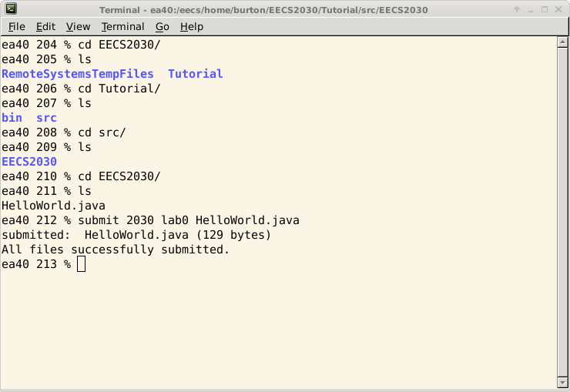Click the window shade up-arrow icon
This screenshot has height=392, width=570.
click(x=517, y=9)
